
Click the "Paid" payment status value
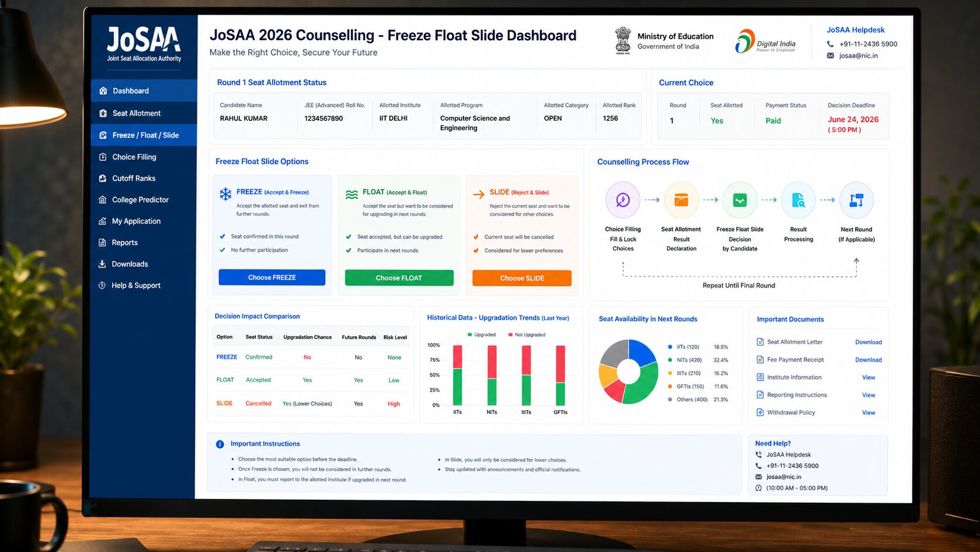click(773, 121)
